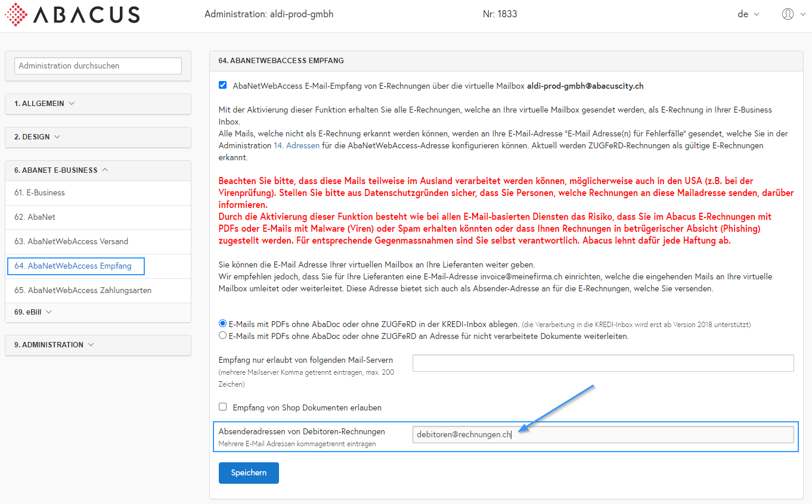
Task: Click 'Administration: aldi-prod-gmbh' header text
Action: point(269,14)
